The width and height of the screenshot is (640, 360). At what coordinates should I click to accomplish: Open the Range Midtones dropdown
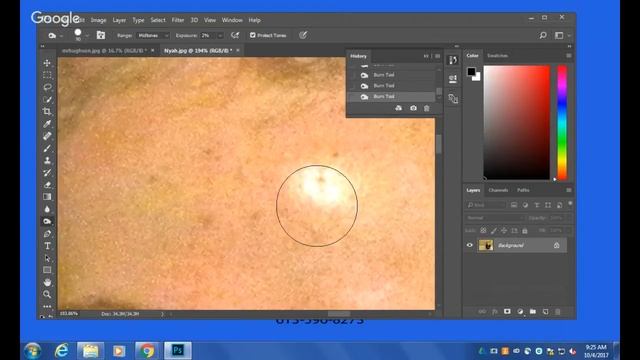[153, 36]
